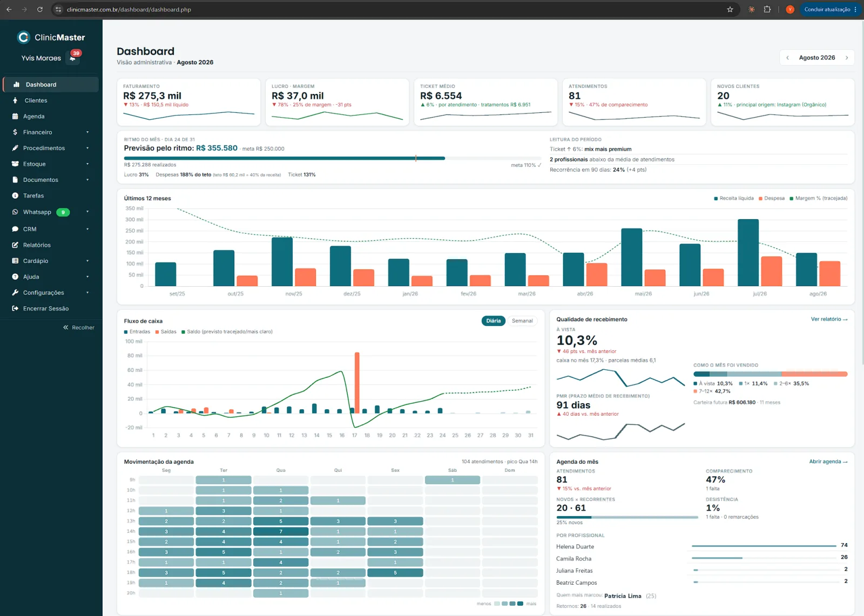This screenshot has width=864, height=616.
Task: Expand the Procedimentos submenu arrow
Action: [x=87, y=148]
